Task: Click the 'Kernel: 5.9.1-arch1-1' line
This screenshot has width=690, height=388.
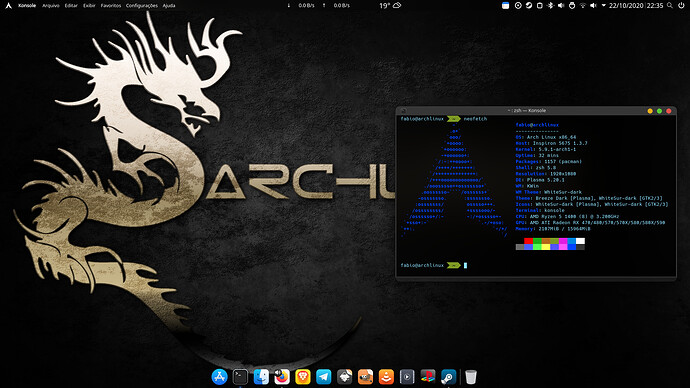Action: (x=546, y=149)
